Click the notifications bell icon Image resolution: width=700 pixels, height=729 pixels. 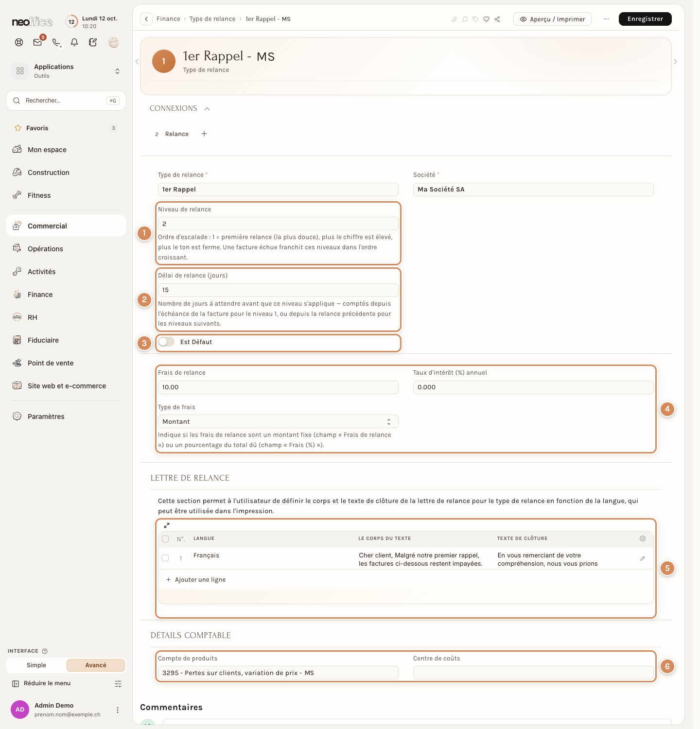point(74,42)
